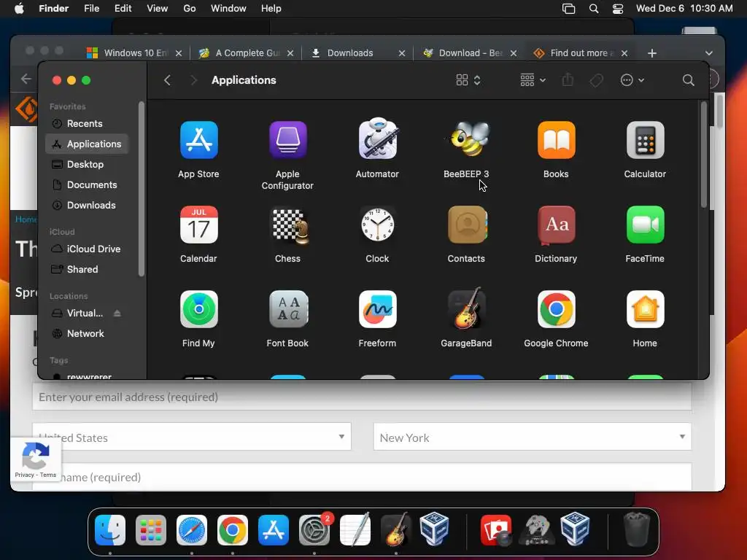
Task: Click the name (required) input field
Action: tap(362, 477)
